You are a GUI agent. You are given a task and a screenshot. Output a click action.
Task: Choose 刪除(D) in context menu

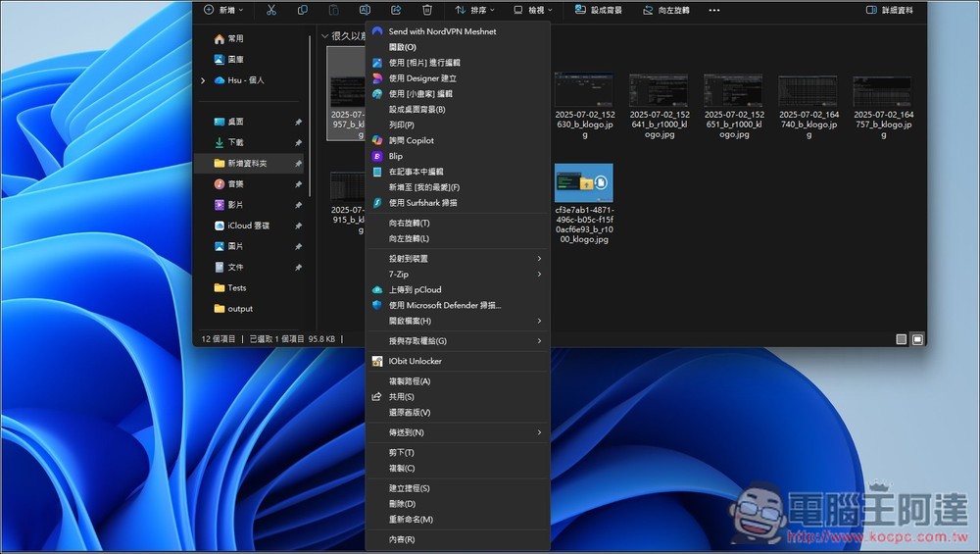pyautogui.click(x=458, y=503)
